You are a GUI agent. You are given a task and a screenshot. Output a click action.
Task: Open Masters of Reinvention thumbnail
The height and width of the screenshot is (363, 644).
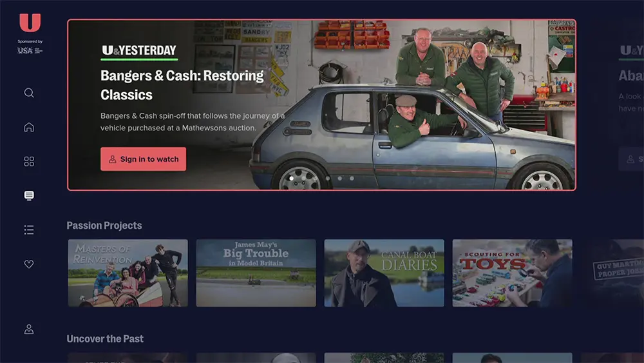(x=128, y=273)
